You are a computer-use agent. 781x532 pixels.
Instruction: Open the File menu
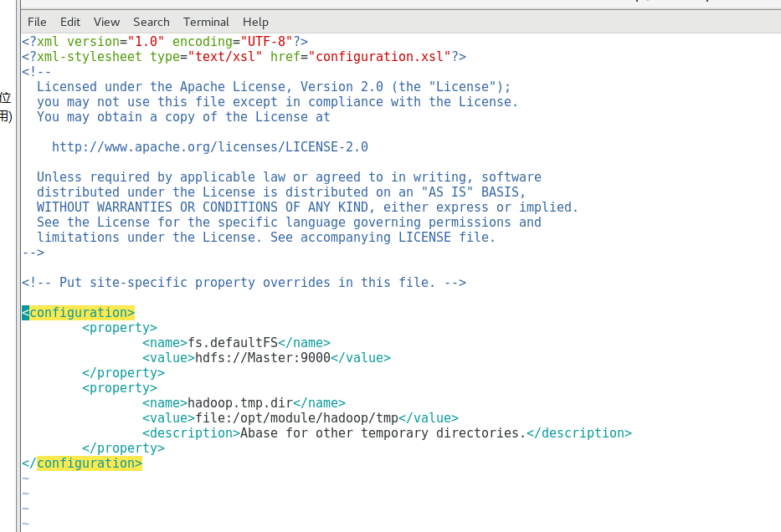coord(37,22)
